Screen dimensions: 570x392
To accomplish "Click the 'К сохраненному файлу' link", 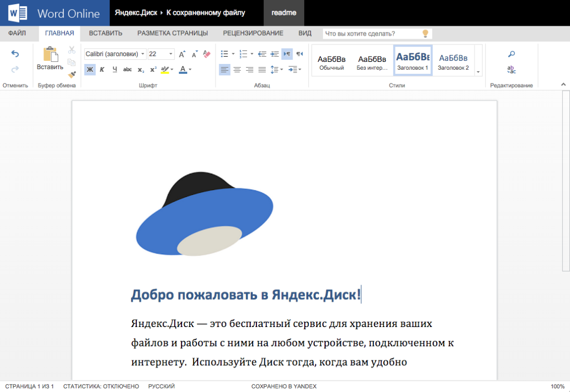I will click(x=206, y=13).
